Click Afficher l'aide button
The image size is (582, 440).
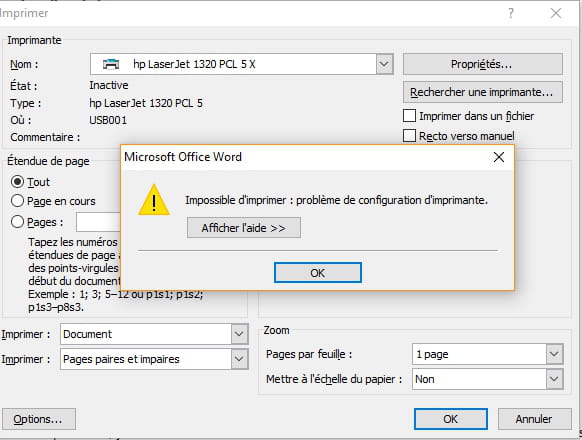tap(244, 228)
